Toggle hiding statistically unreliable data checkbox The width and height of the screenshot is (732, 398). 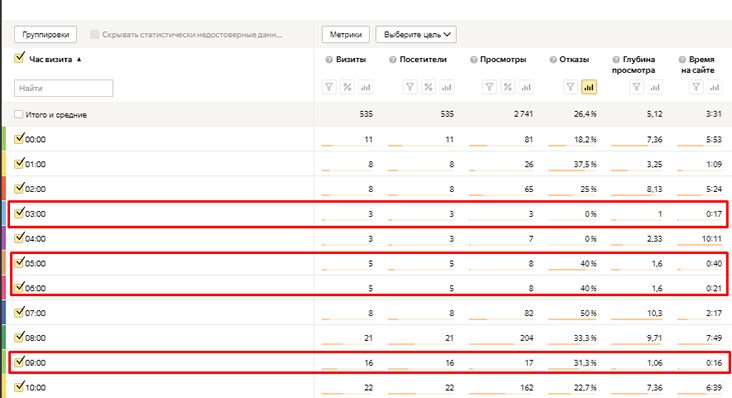pos(95,35)
